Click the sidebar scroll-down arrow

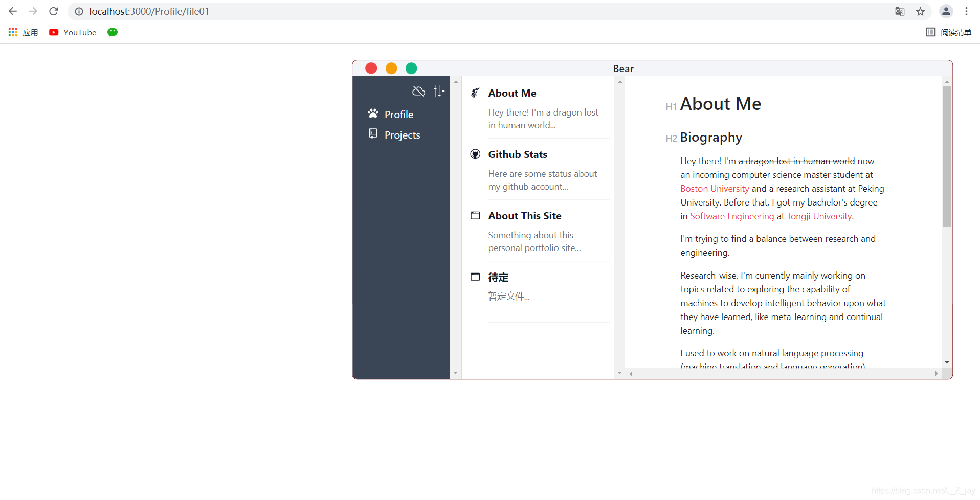(x=455, y=373)
